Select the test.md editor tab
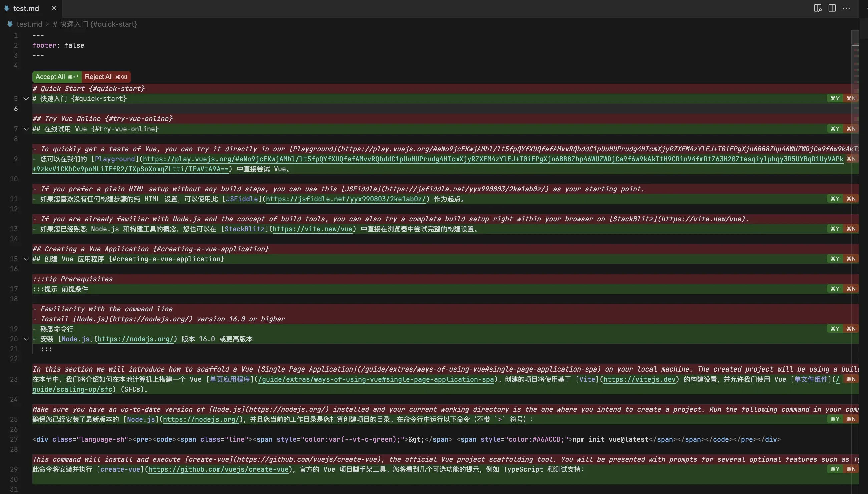The height and width of the screenshot is (494, 868). click(26, 8)
